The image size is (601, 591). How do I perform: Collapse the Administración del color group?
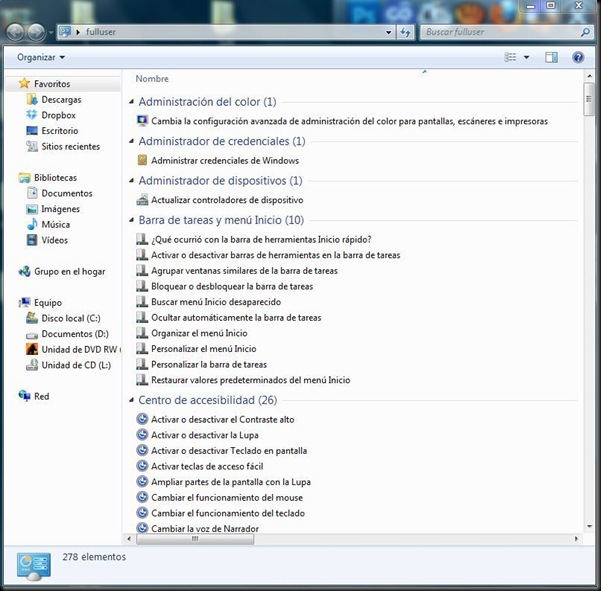pyautogui.click(x=131, y=102)
